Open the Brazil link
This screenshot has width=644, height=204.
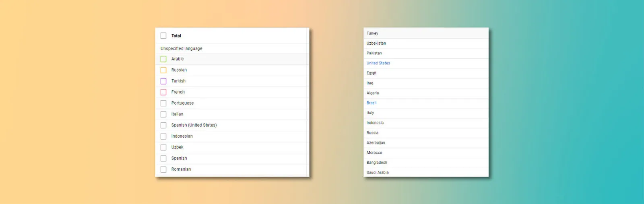coord(371,103)
